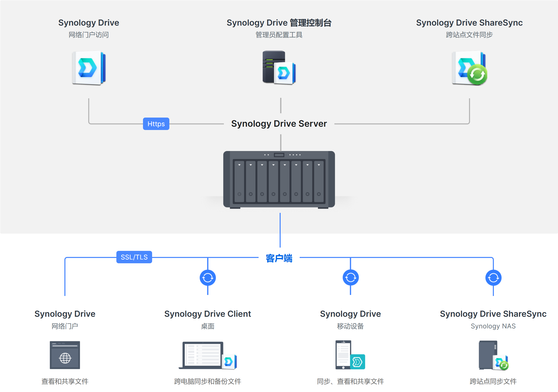This screenshot has width=558, height=392.
Task: Click the blue SSL/TLS protocol badge
Action: [134, 257]
